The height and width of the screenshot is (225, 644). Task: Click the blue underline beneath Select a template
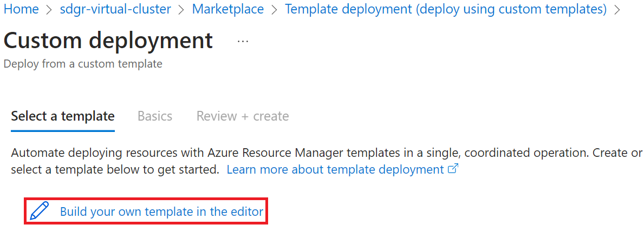[63, 131]
